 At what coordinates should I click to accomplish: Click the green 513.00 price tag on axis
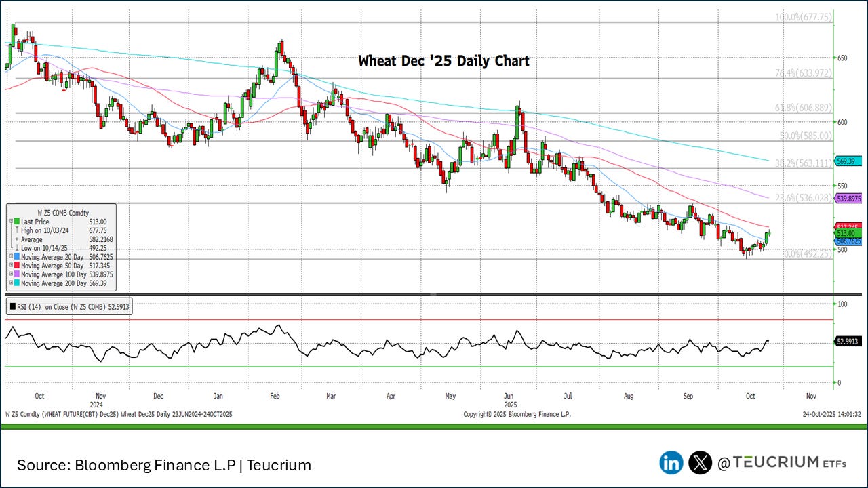click(849, 233)
